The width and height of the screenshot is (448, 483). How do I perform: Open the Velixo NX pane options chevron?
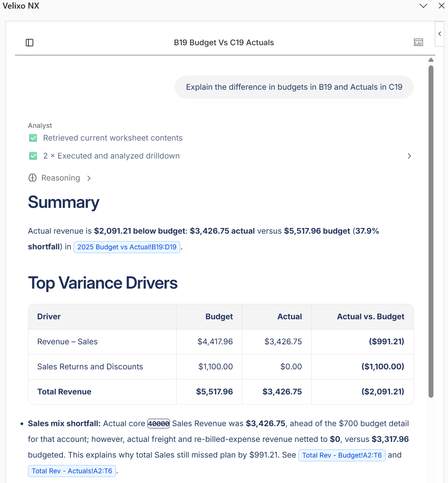click(x=423, y=6)
